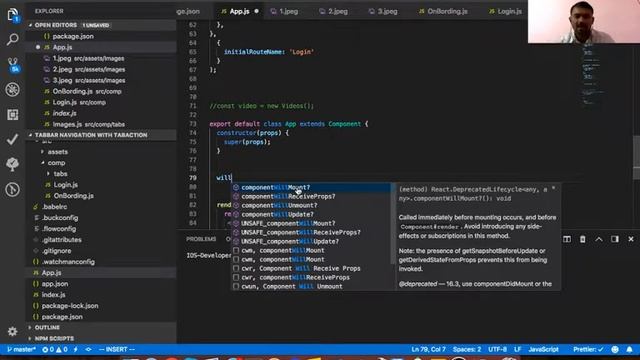Open the Problems panel tab
640x360 pixels.
pos(201,239)
